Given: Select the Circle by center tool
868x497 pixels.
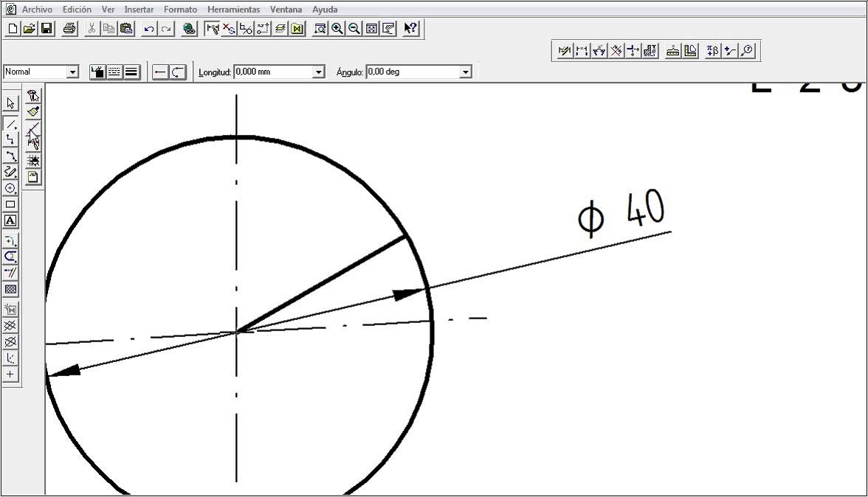Looking at the screenshot, I should coord(10,189).
